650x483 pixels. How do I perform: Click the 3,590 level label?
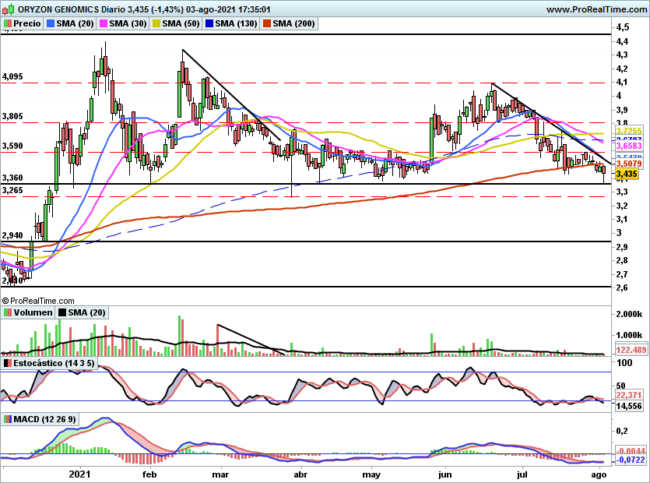(x=13, y=146)
